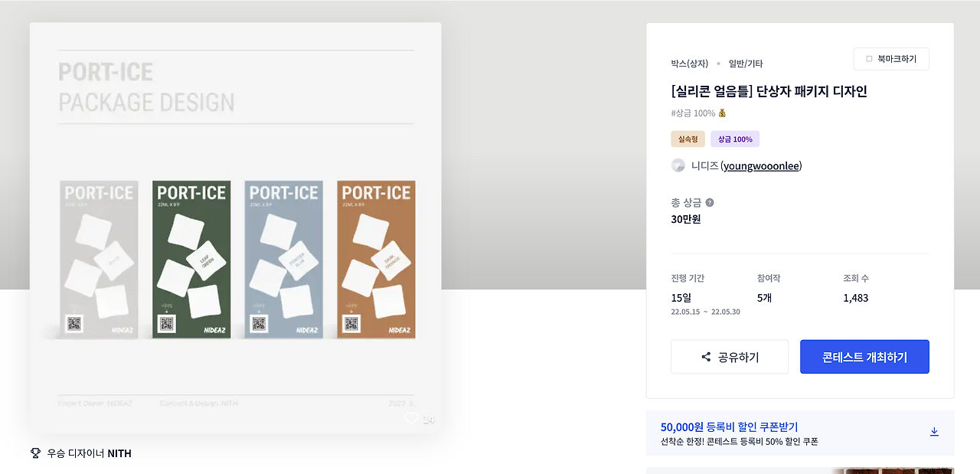Click the trophy icon next to 우승 디자이너 NITH

[x=34, y=453]
